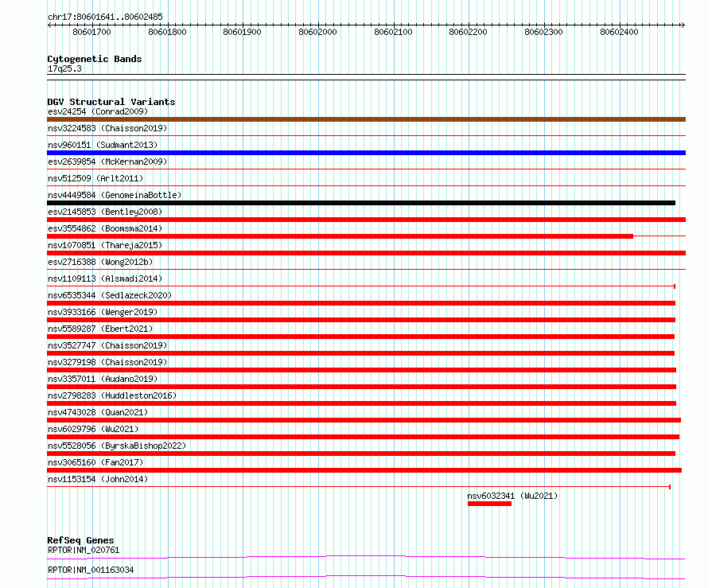The width and height of the screenshot is (708, 588).
Task: Click the DGV Structural Variants heading
Action: click(111, 102)
